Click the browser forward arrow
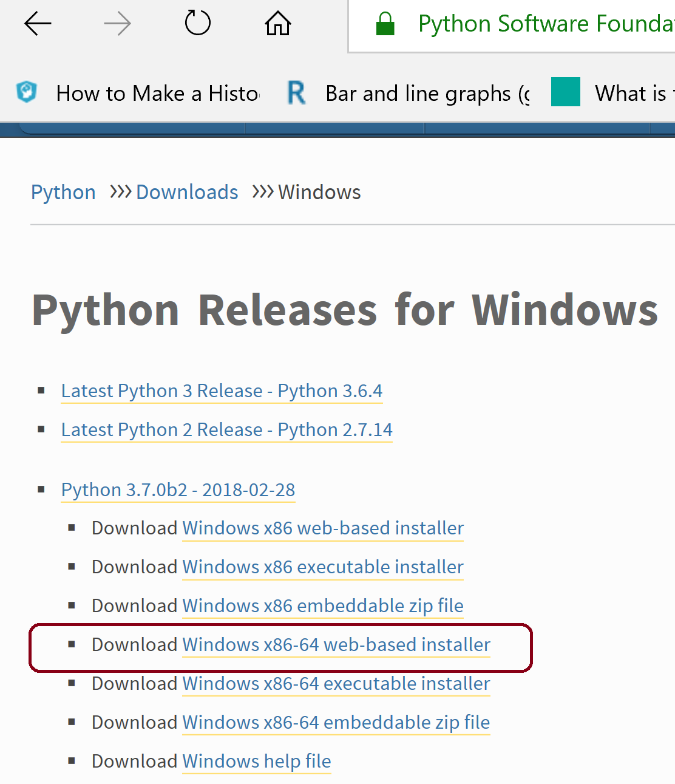Image resolution: width=675 pixels, height=784 pixels. (117, 24)
